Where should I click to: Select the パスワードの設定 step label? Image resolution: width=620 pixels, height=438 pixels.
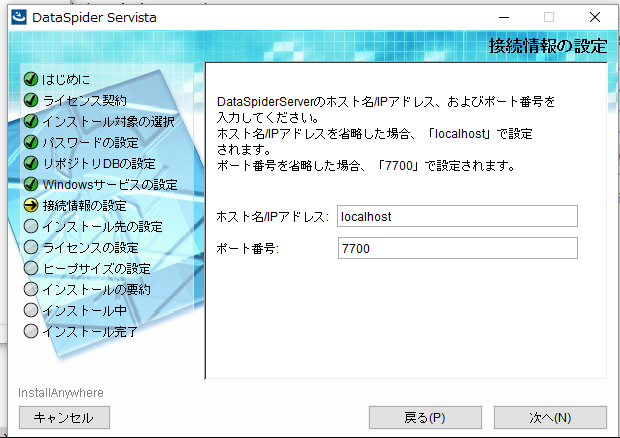point(91,142)
